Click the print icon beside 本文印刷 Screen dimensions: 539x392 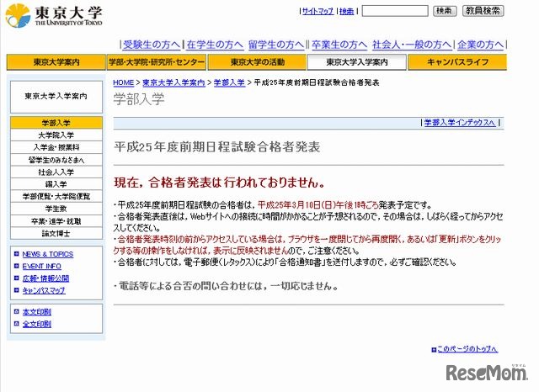point(16,312)
